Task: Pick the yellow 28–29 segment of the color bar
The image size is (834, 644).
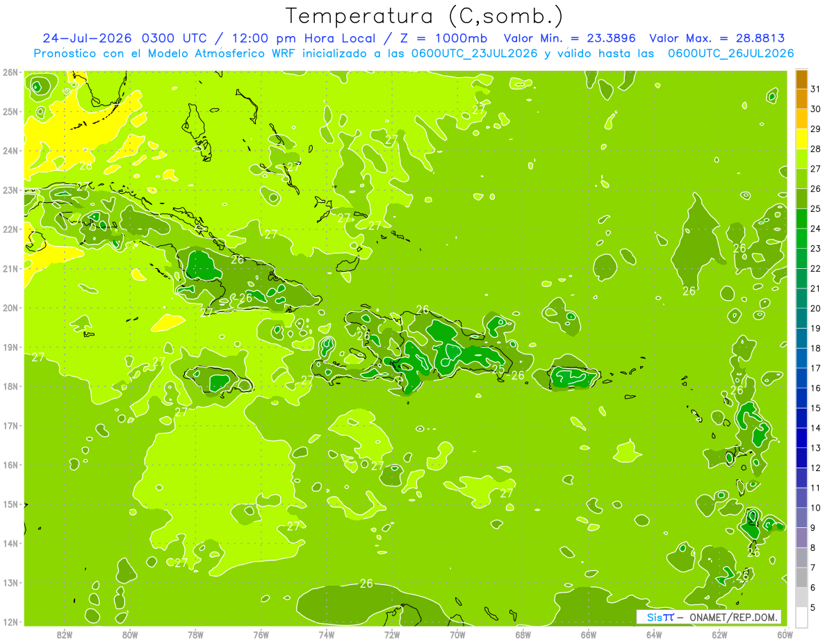Action: tap(801, 139)
